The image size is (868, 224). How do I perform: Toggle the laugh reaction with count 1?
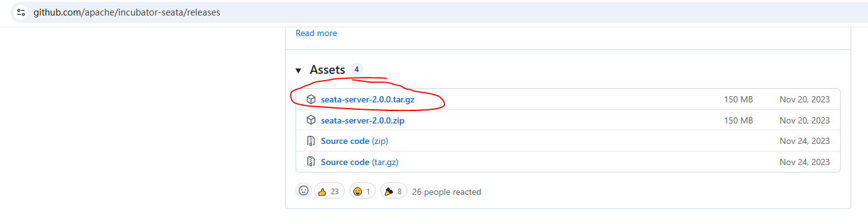point(363,191)
